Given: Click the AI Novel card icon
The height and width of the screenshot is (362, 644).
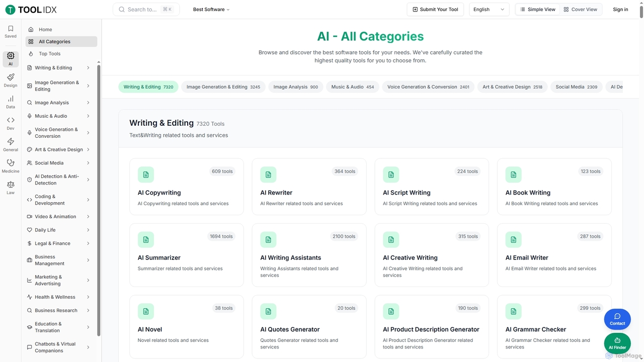Looking at the screenshot, I should [146, 311].
